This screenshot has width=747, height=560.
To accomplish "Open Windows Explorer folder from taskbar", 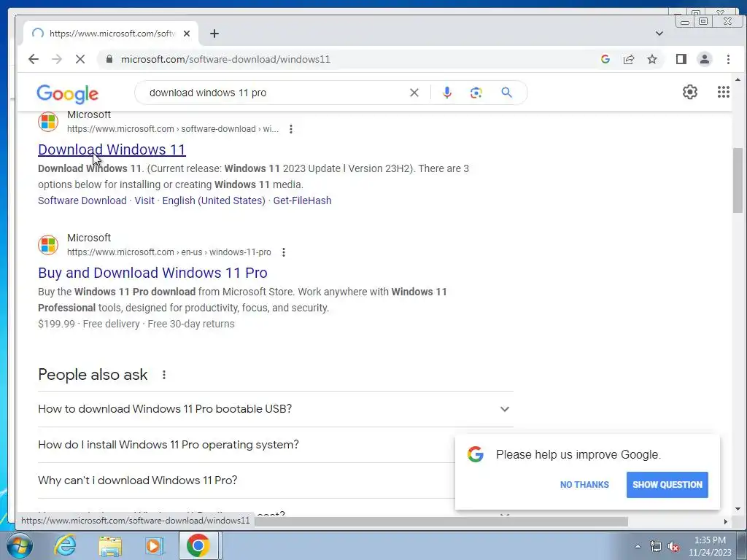I will click(110, 545).
